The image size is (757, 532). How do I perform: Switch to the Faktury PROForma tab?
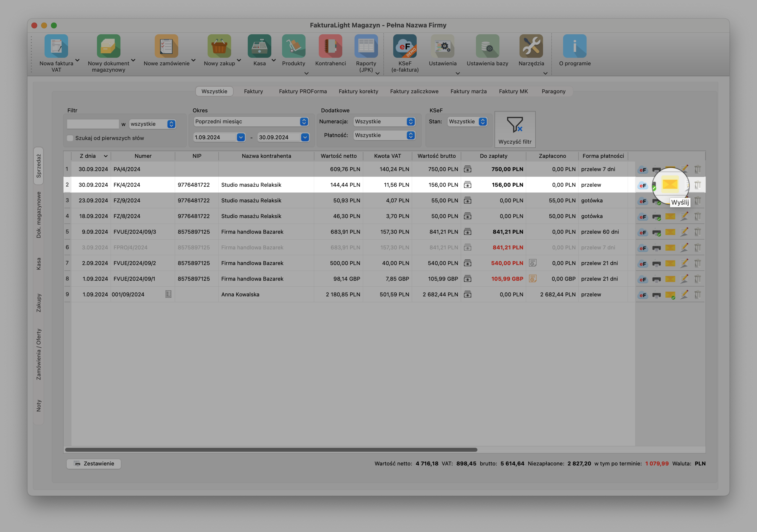tap(303, 91)
